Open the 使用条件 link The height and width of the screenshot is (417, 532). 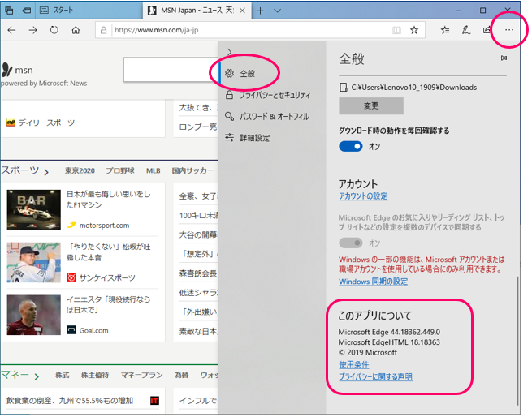pyautogui.click(x=353, y=364)
